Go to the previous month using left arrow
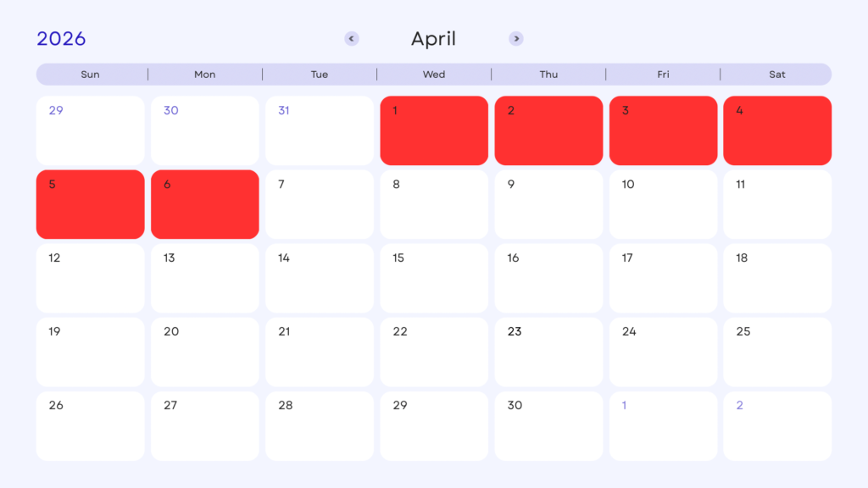 (x=352, y=39)
